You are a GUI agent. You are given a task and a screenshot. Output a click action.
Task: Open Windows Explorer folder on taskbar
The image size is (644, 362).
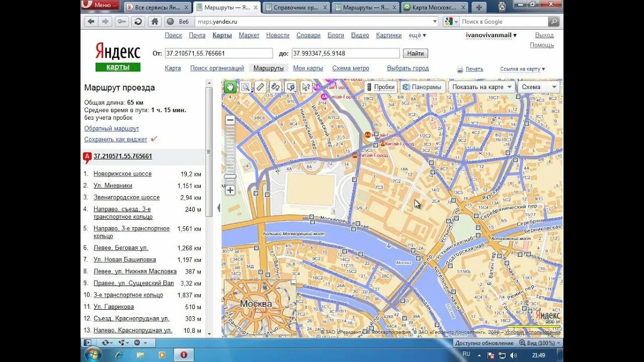(140, 355)
